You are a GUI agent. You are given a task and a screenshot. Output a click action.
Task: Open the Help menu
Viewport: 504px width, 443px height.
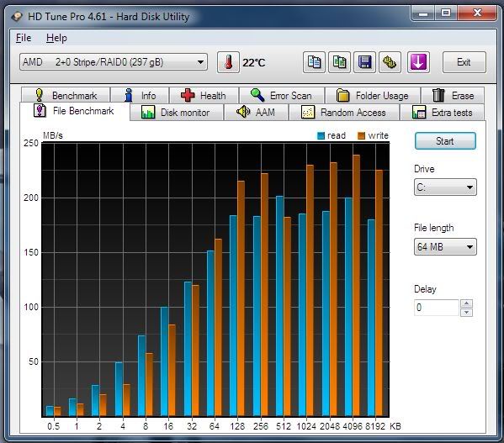pyautogui.click(x=56, y=38)
